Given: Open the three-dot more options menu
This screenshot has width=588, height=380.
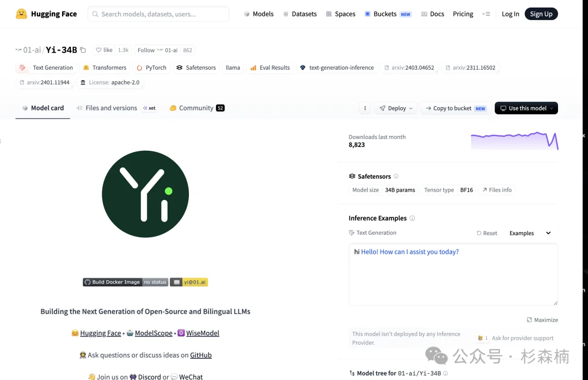Looking at the screenshot, I should coord(365,108).
